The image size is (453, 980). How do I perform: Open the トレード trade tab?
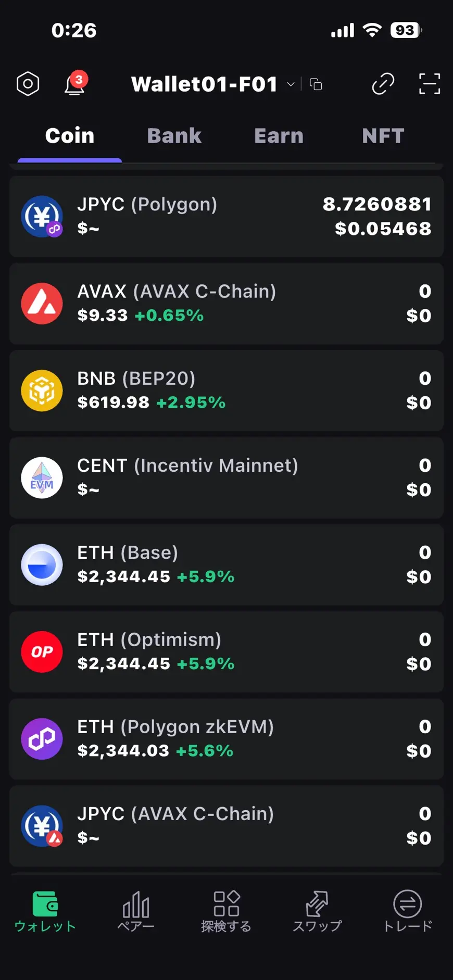[x=408, y=911]
